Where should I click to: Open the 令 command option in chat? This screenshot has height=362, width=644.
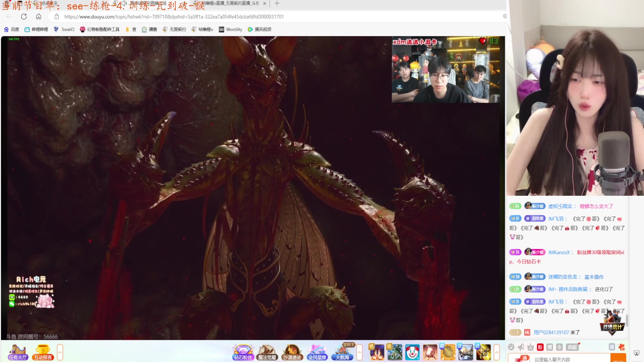559,347
